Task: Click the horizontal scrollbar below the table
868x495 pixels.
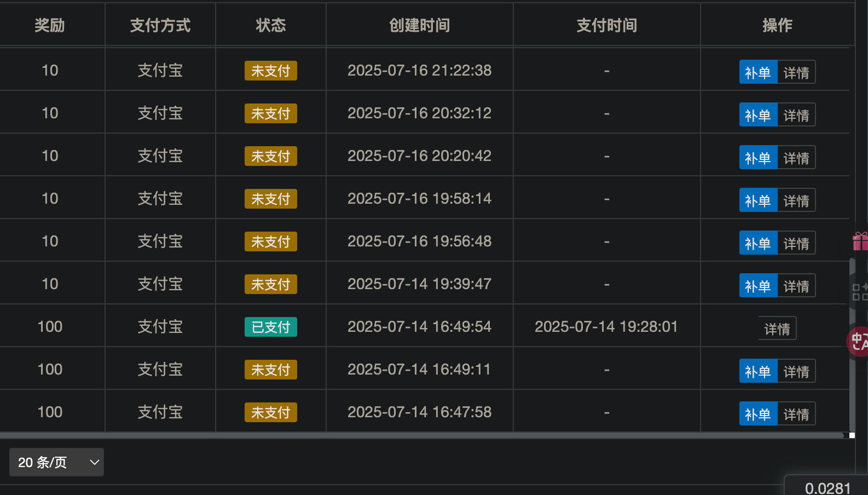Action: click(421, 436)
